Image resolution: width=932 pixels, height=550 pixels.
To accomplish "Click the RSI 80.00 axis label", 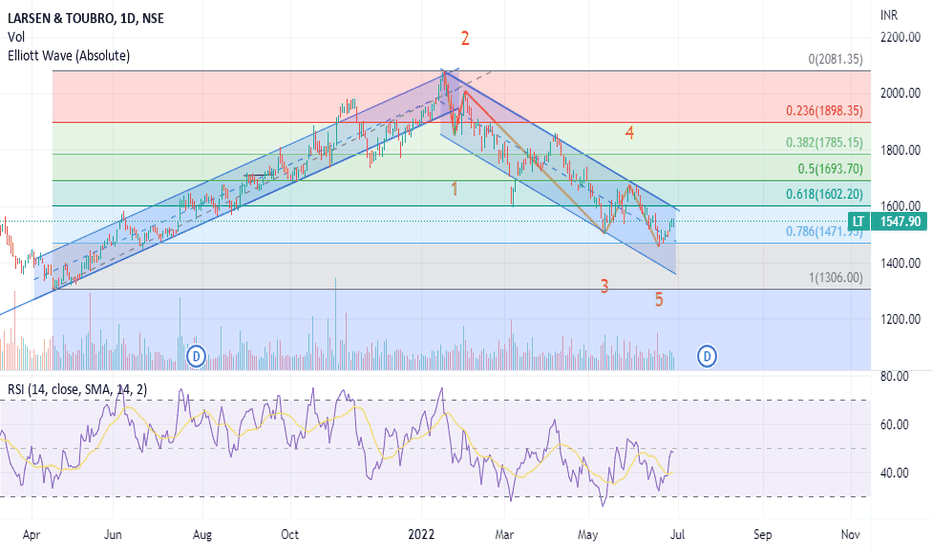I will (895, 376).
